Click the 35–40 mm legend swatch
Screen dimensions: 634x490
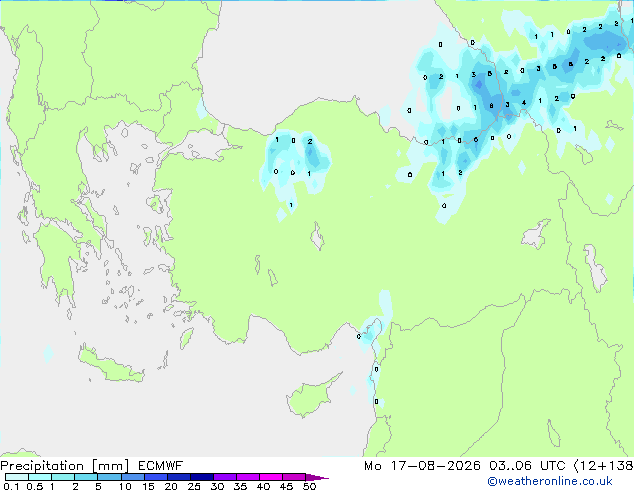click(247, 477)
